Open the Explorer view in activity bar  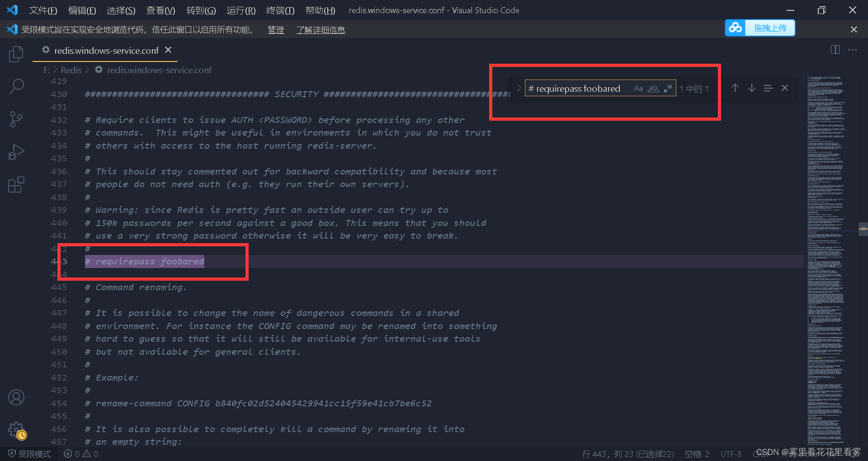tap(16, 54)
